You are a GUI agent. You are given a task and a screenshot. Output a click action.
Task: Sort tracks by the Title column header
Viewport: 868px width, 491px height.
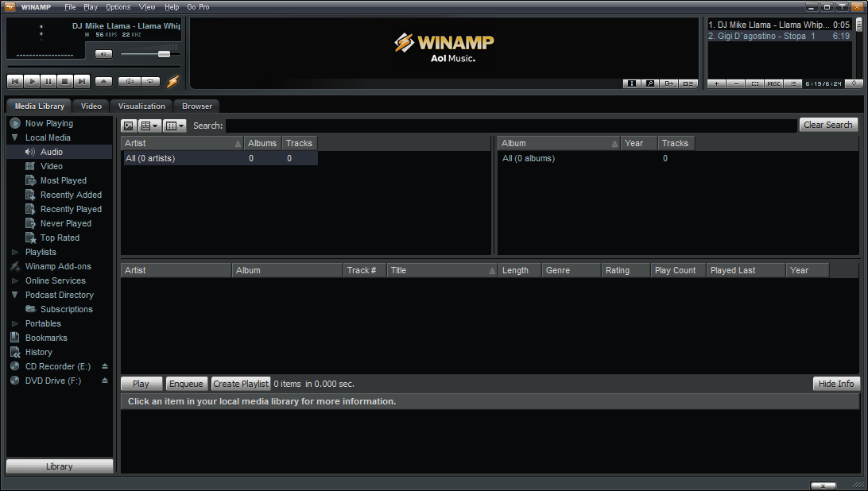pyautogui.click(x=442, y=270)
